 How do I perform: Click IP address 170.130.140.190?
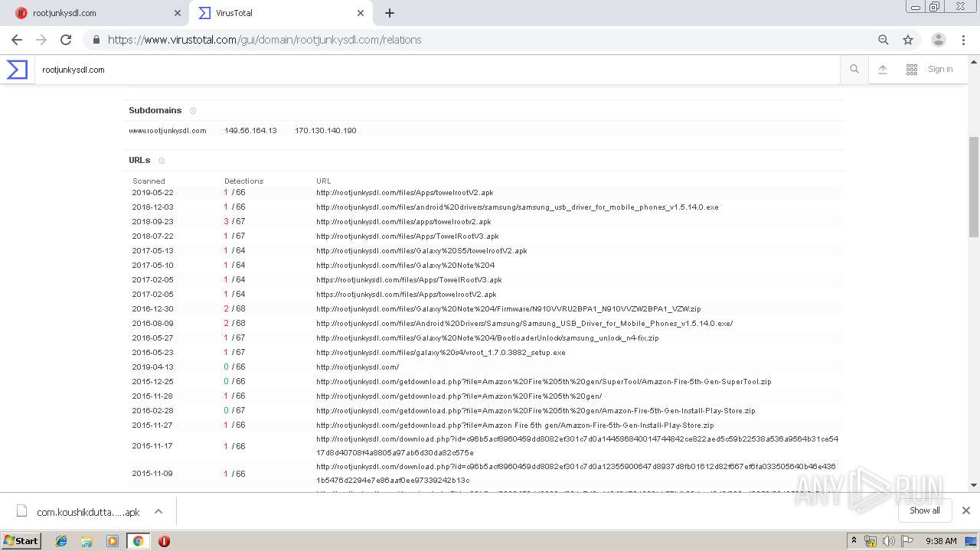coord(325,131)
